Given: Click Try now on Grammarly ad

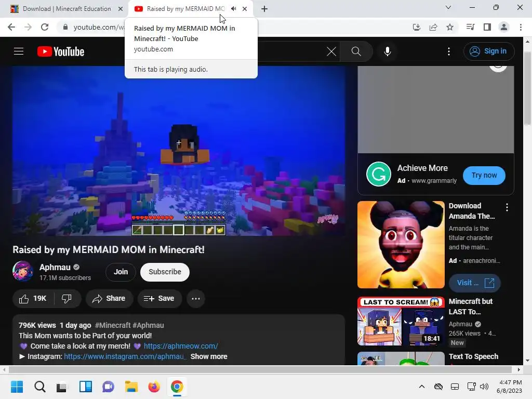Looking at the screenshot, I should pyautogui.click(x=484, y=176).
